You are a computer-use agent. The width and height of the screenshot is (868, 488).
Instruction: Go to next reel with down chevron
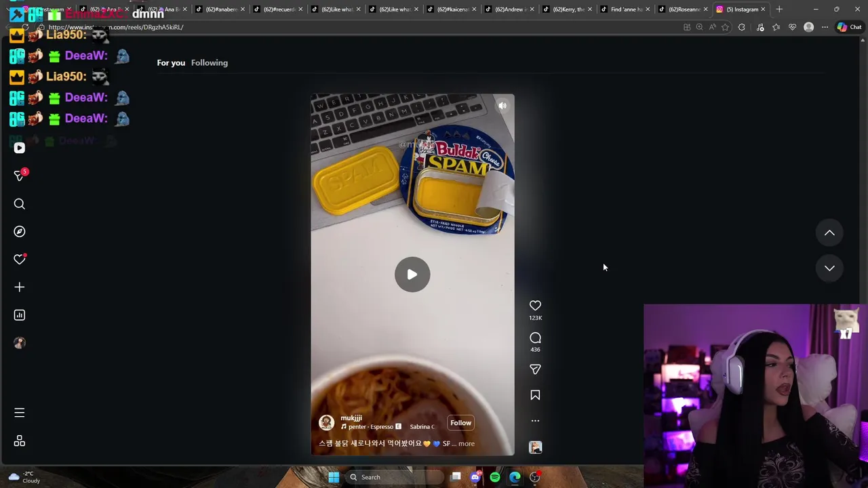[x=829, y=268]
